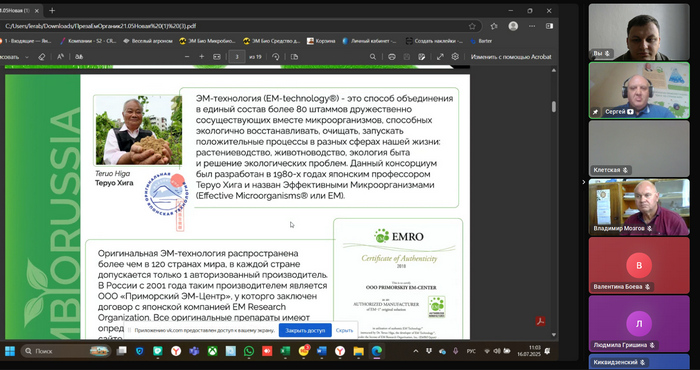700x370 pixels.
Task: Collapse the participants video panel arrow
Action: point(583,182)
